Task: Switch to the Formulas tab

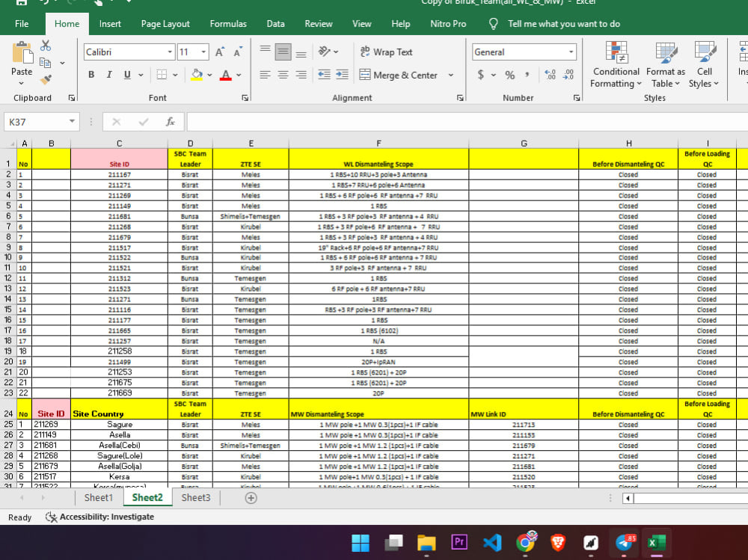Action: click(228, 24)
